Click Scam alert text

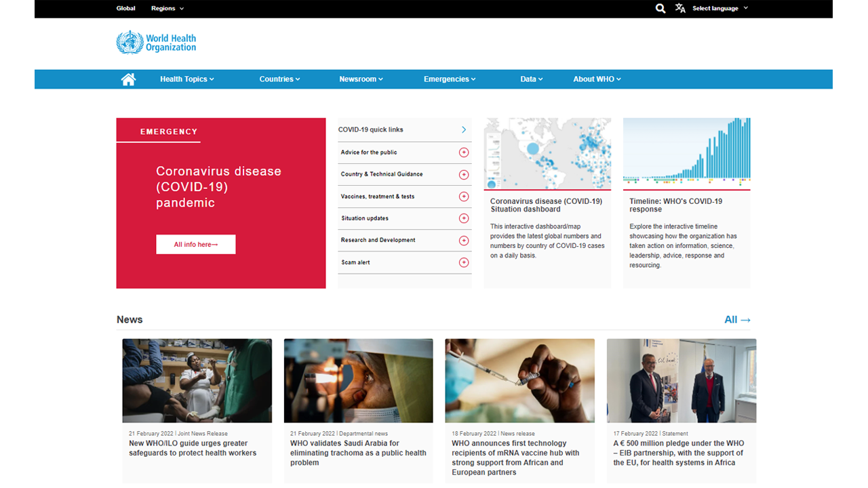click(355, 262)
